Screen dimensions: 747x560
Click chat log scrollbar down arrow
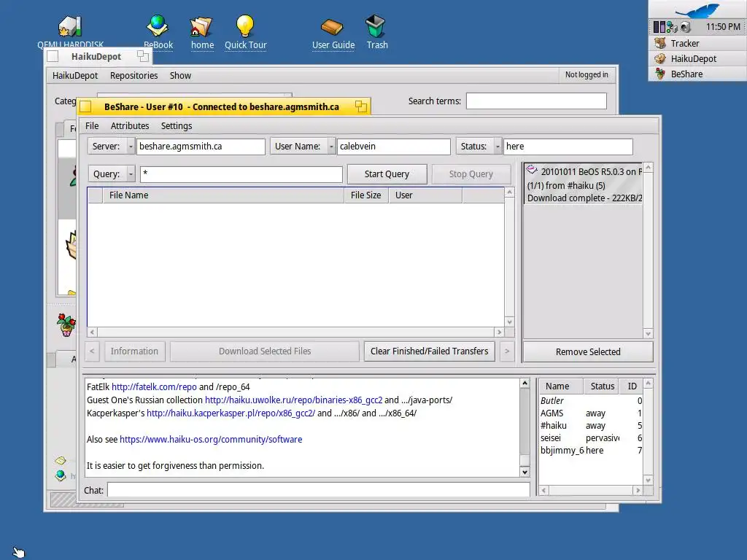525,472
